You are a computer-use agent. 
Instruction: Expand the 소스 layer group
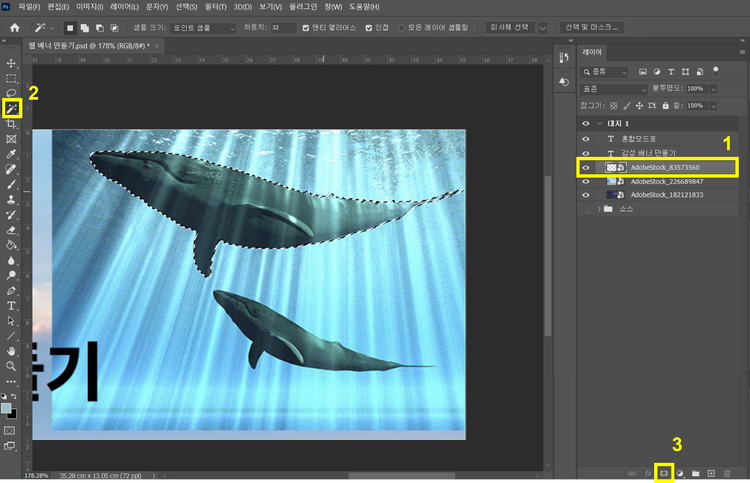click(x=599, y=209)
